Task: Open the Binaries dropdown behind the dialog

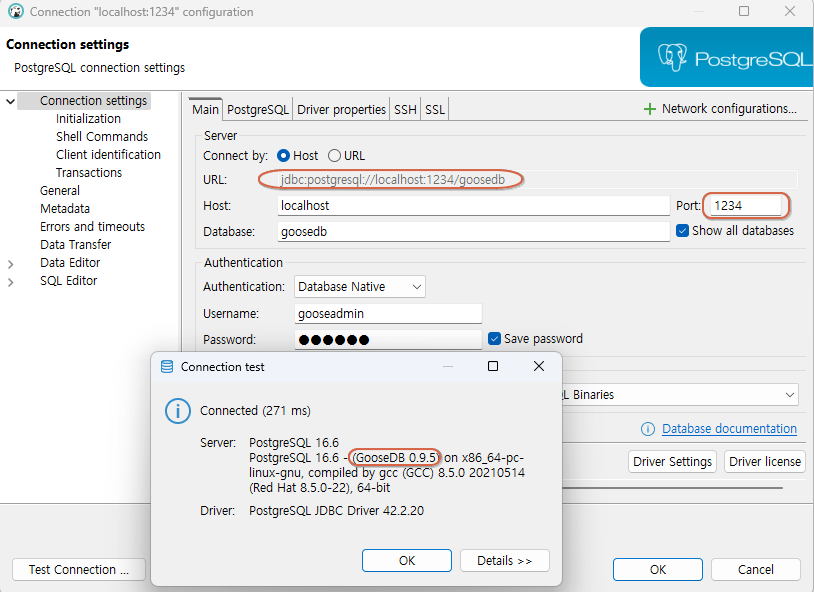Action: 680,395
